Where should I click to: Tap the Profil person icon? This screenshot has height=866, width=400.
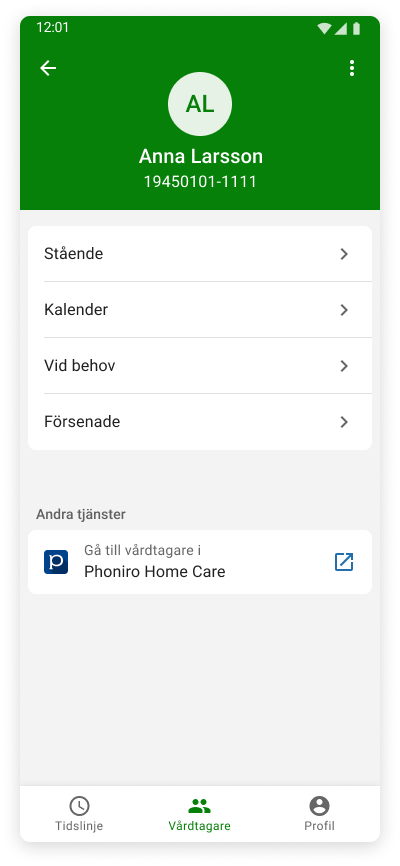click(319, 805)
